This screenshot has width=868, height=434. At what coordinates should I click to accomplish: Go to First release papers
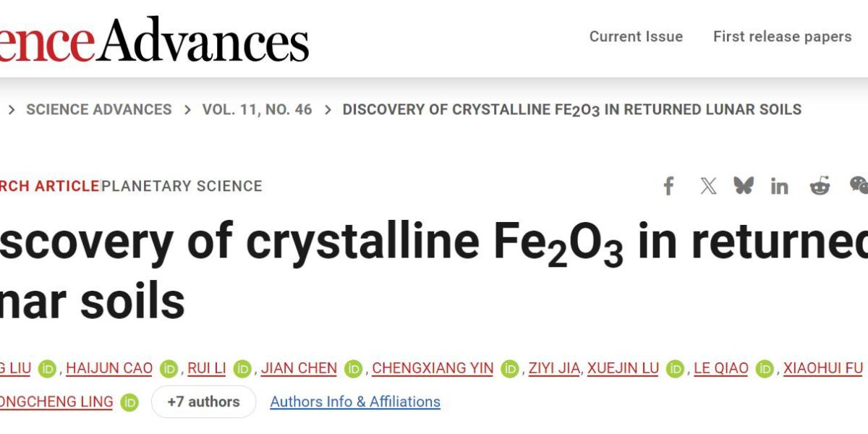coord(782,36)
